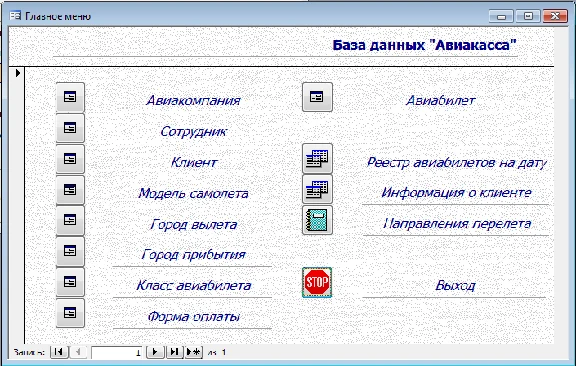Click the Модель самолета label
576x366 pixels.
point(193,193)
